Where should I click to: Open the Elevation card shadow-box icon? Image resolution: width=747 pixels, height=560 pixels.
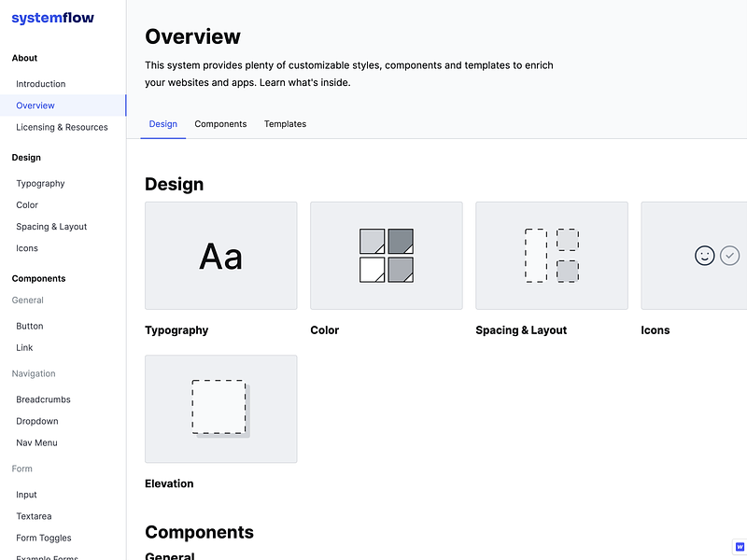coord(221,409)
